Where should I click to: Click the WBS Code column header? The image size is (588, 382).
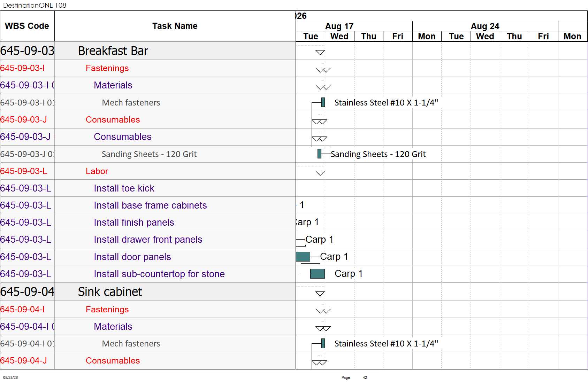(27, 26)
